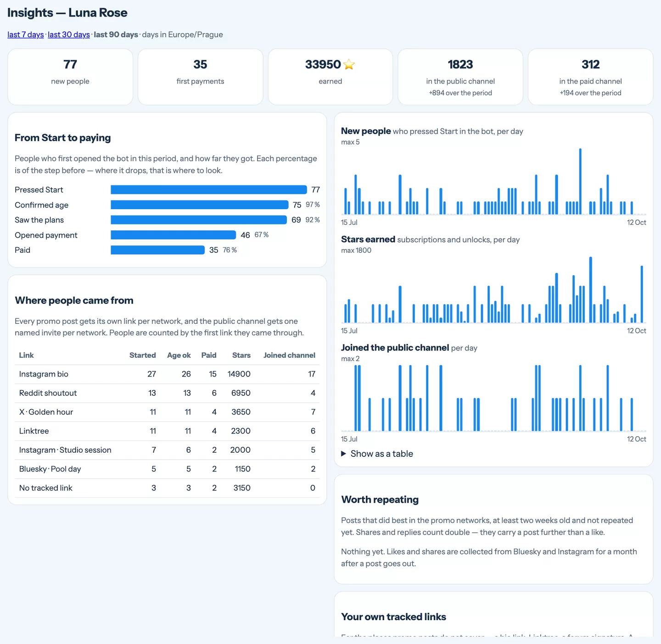Click the 312 paid channel card
Image resolution: width=661 pixels, height=644 pixels.
click(x=590, y=77)
